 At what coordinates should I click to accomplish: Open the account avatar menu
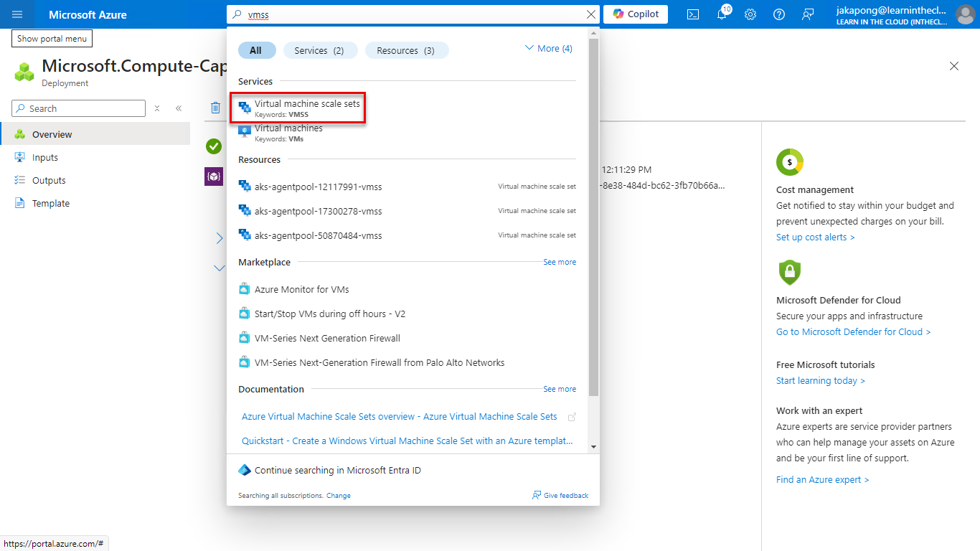click(965, 14)
